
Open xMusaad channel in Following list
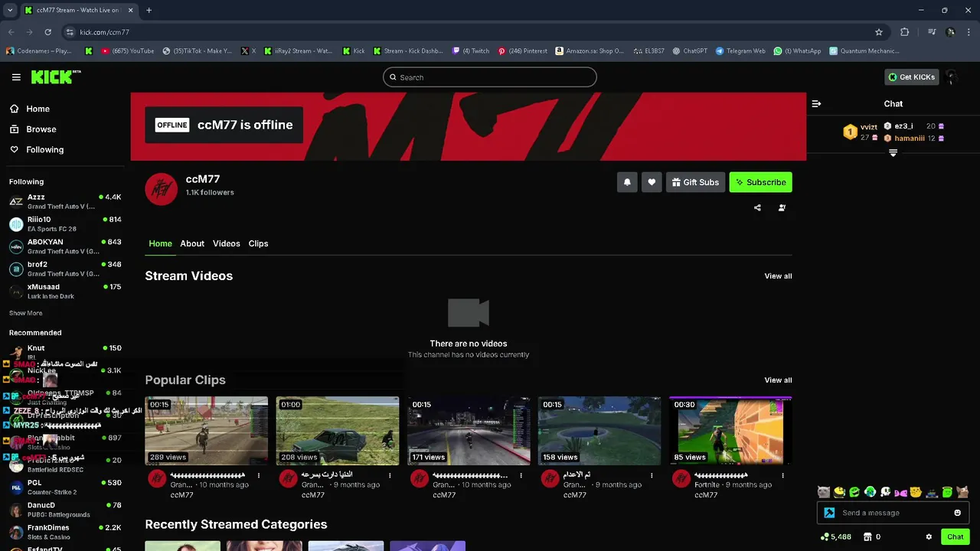(x=64, y=291)
